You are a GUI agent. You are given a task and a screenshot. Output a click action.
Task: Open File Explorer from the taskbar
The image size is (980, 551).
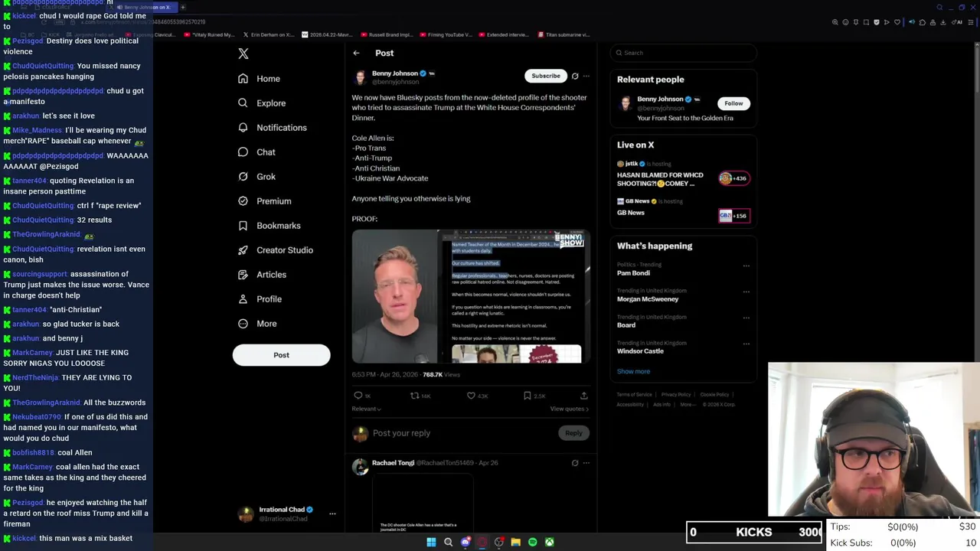click(x=515, y=542)
